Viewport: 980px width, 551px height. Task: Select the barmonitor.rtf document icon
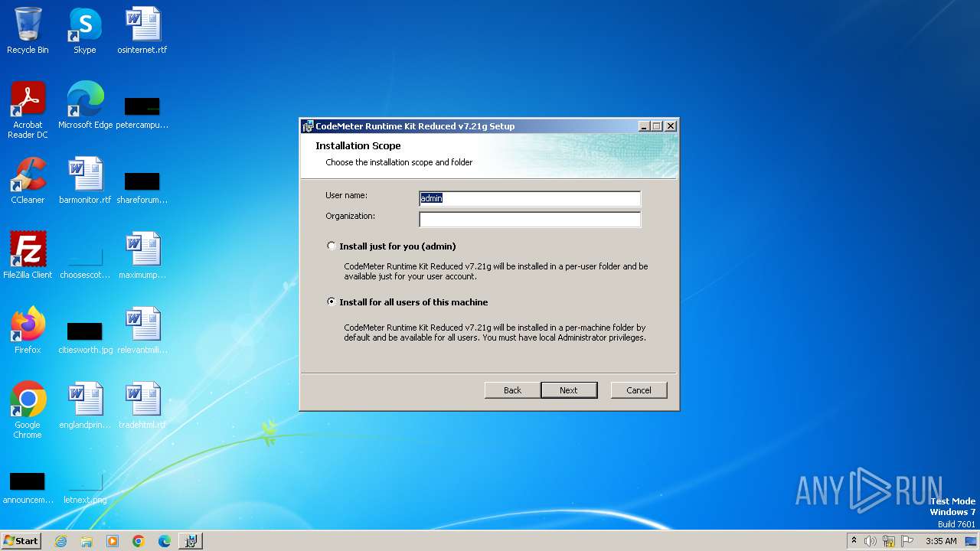85,181
